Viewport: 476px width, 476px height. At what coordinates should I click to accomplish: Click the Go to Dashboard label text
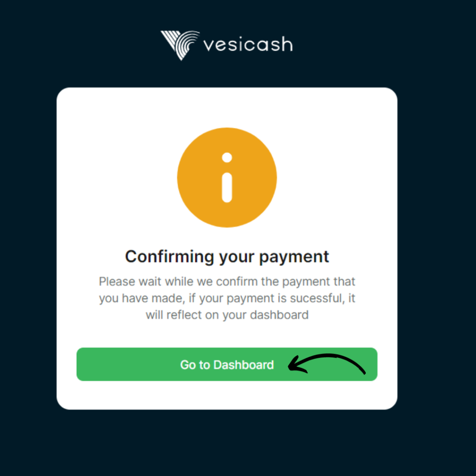[227, 364]
